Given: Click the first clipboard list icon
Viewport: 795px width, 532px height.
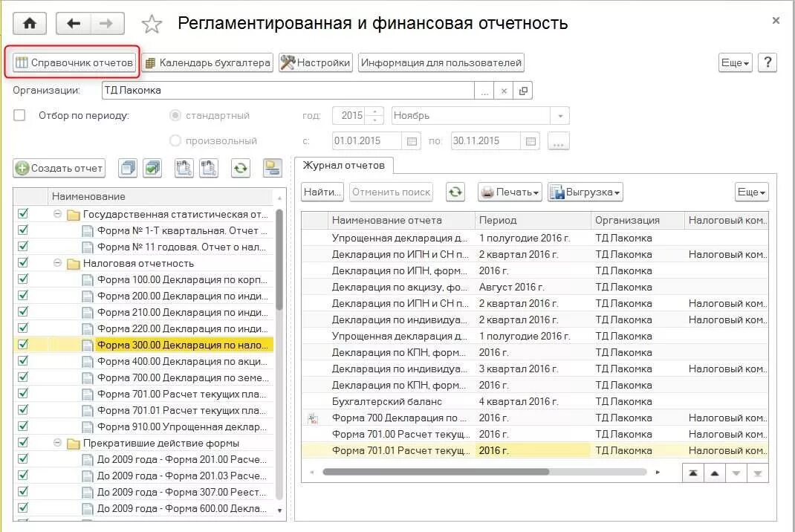Looking at the screenshot, I should tap(184, 169).
